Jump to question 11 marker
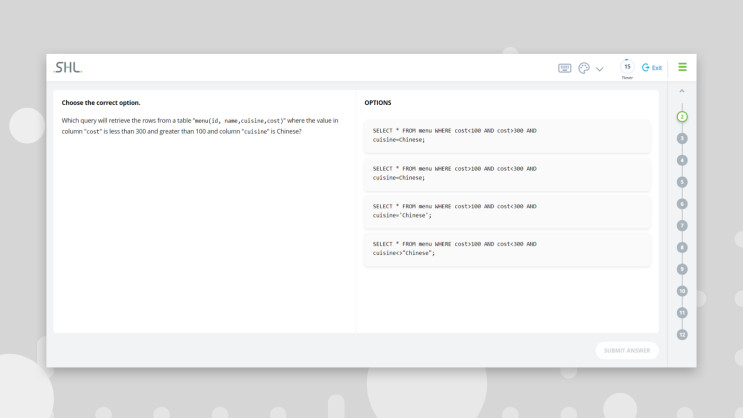Screen dimensions: 743x418 click(x=682, y=313)
